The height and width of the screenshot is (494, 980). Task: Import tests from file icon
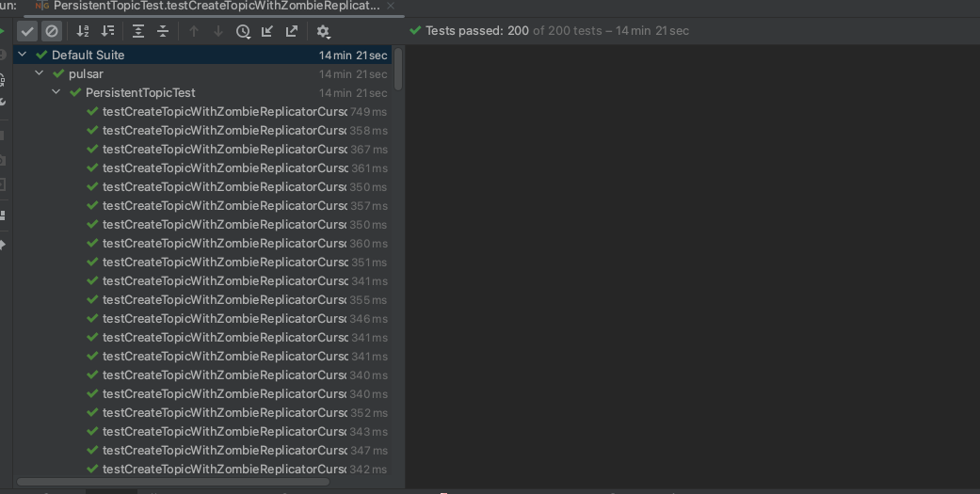[x=266, y=31]
